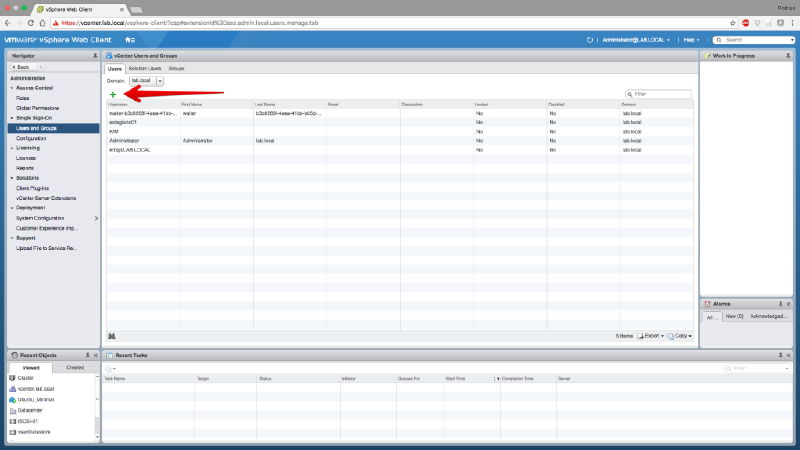Switch to the Groups tab

[176, 68]
